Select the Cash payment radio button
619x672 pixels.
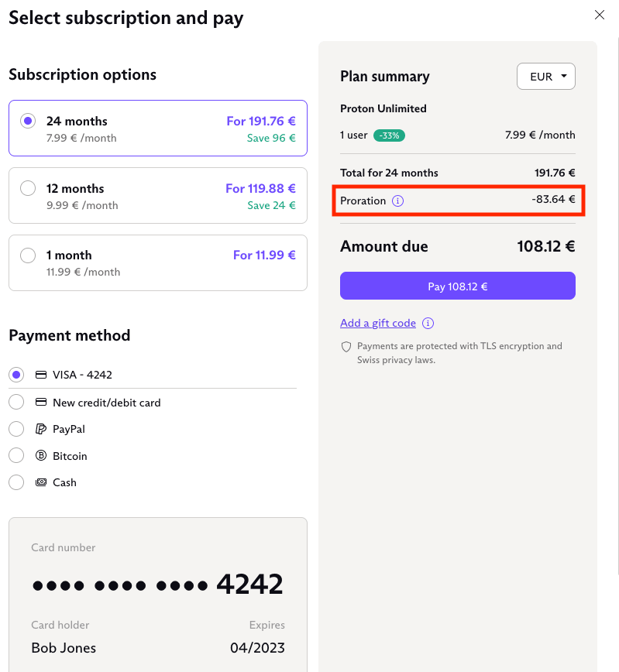(x=16, y=482)
